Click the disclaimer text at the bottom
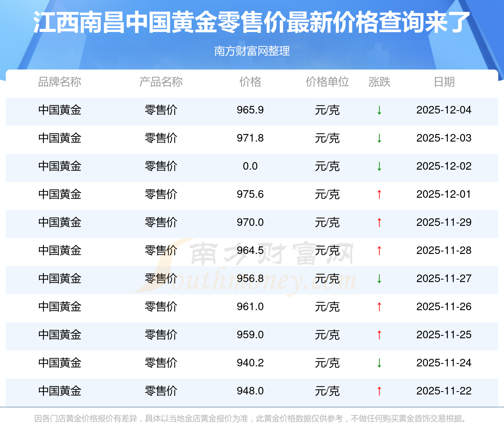The width and height of the screenshot is (504, 424). coord(251,419)
